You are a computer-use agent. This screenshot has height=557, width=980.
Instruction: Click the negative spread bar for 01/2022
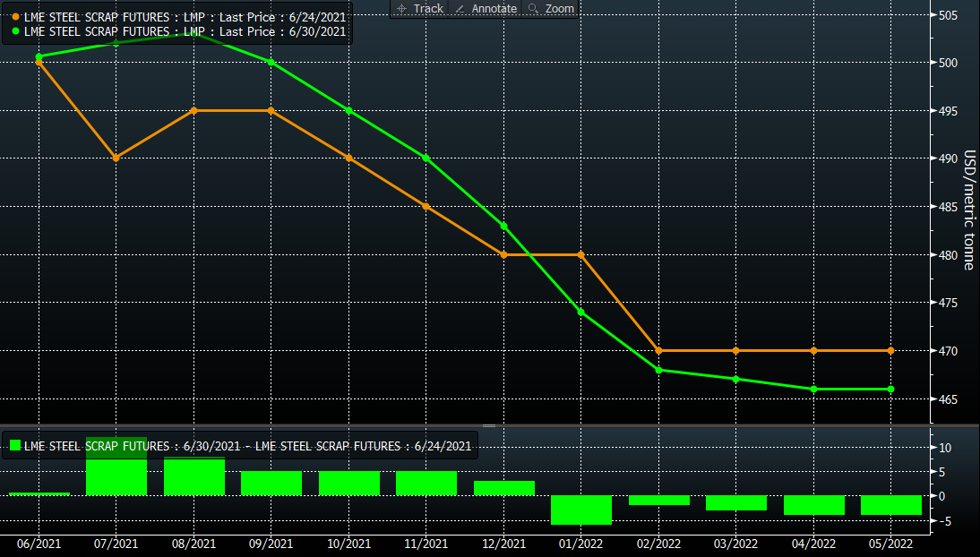tap(580, 510)
